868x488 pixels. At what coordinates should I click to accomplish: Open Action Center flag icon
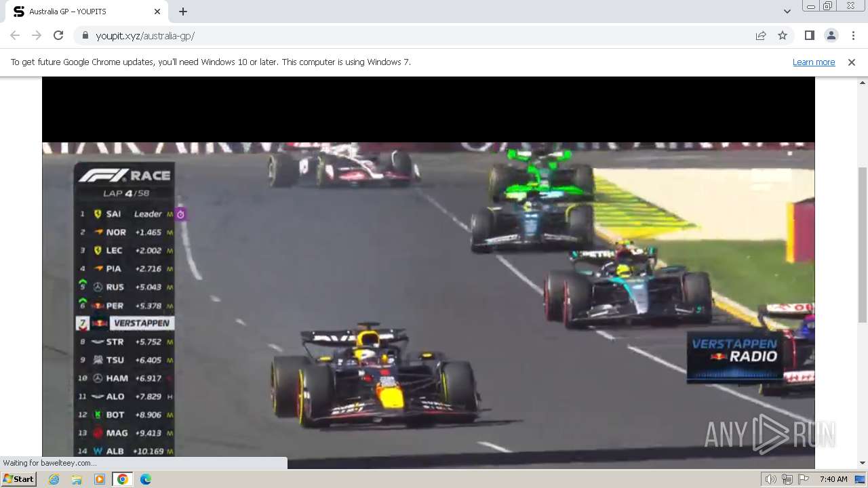(804, 479)
